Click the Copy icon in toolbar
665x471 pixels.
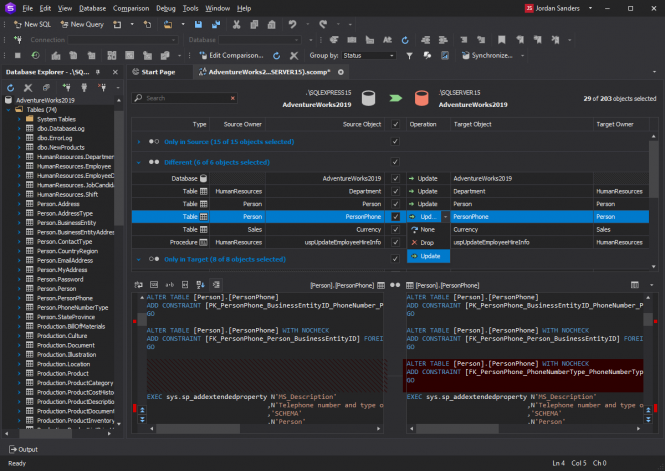coord(254,25)
